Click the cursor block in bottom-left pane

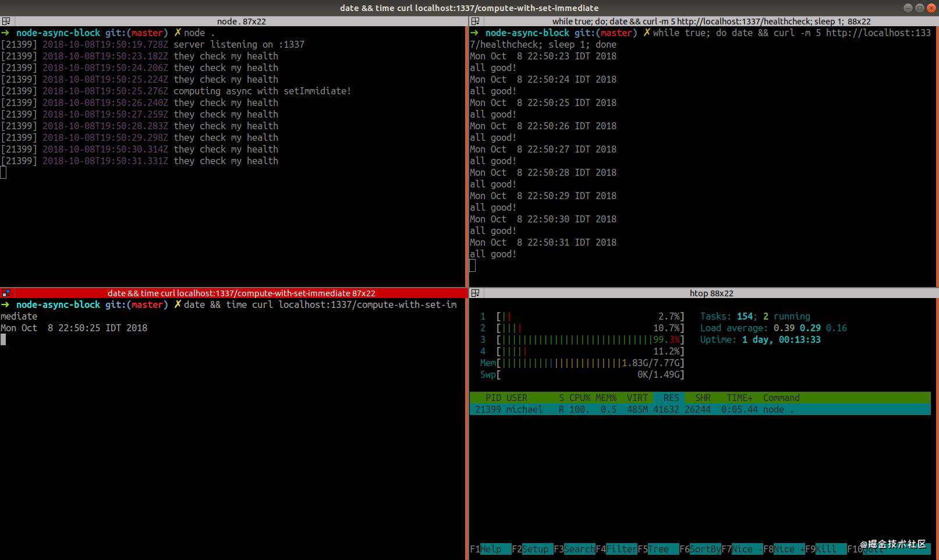(x=3, y=339)
